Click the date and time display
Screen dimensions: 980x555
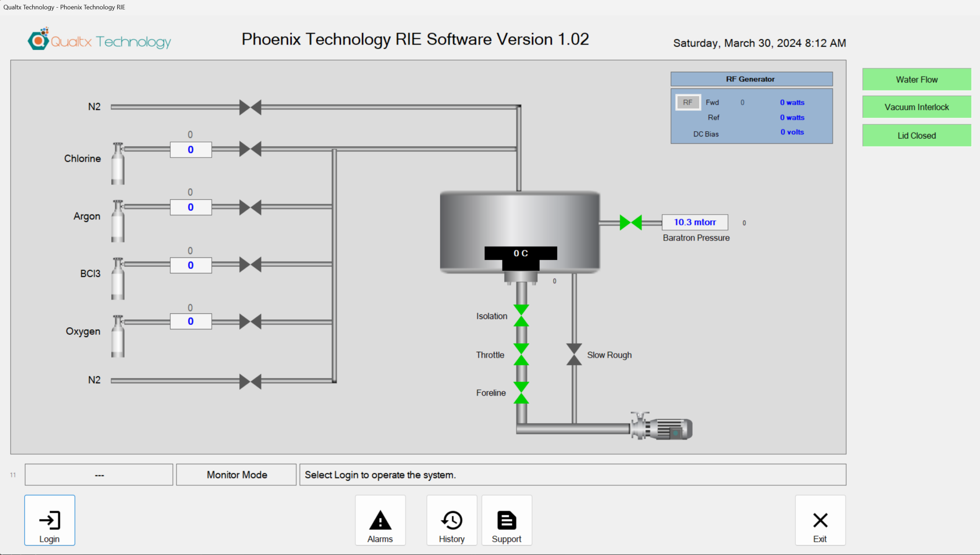click(x=759, y=43)
